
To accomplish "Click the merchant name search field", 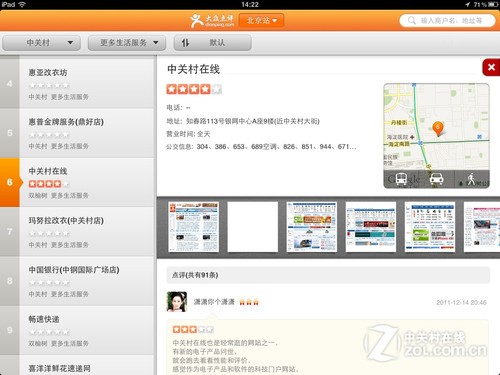I will click(447, 20).
